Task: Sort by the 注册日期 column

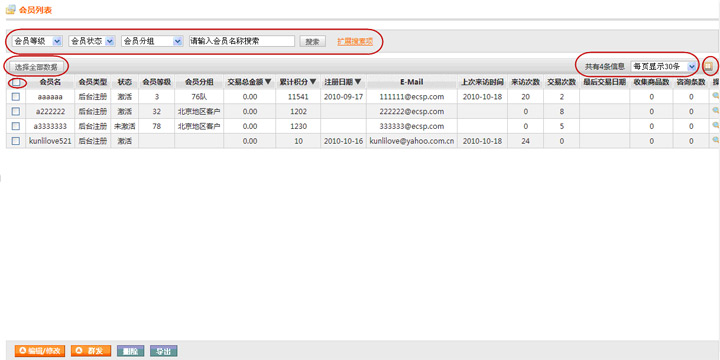Action: [x=343, y=82]
